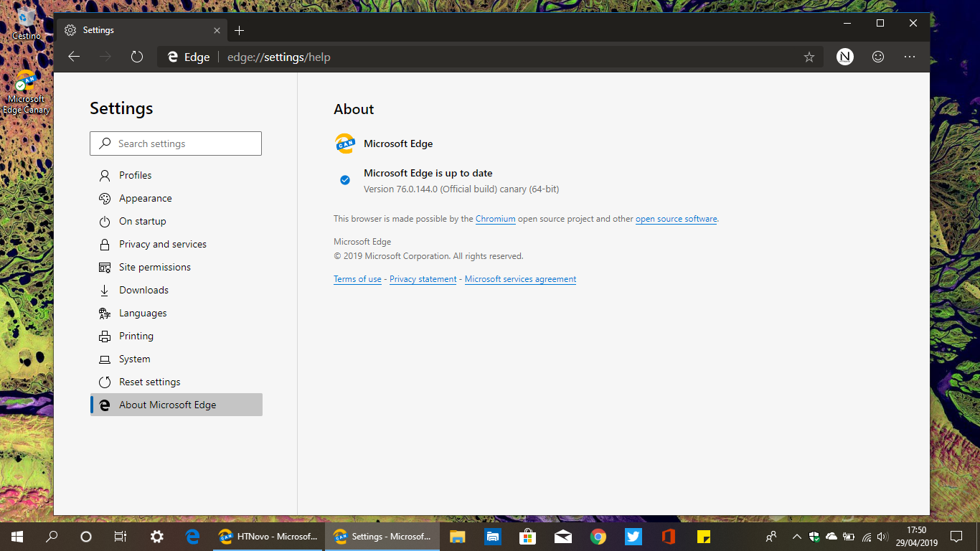Open Reset settings section
Image resolution: width=980 pixels, height=551 pixels.
tap(176, 382)
